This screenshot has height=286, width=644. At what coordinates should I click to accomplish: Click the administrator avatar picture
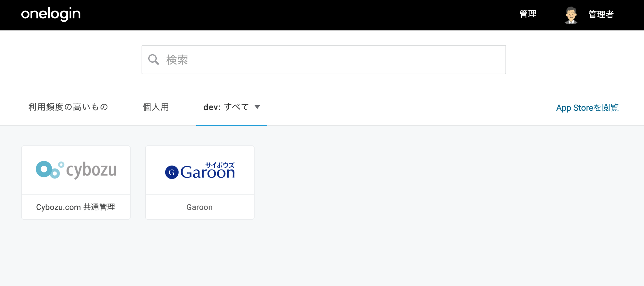coord(571,15)
